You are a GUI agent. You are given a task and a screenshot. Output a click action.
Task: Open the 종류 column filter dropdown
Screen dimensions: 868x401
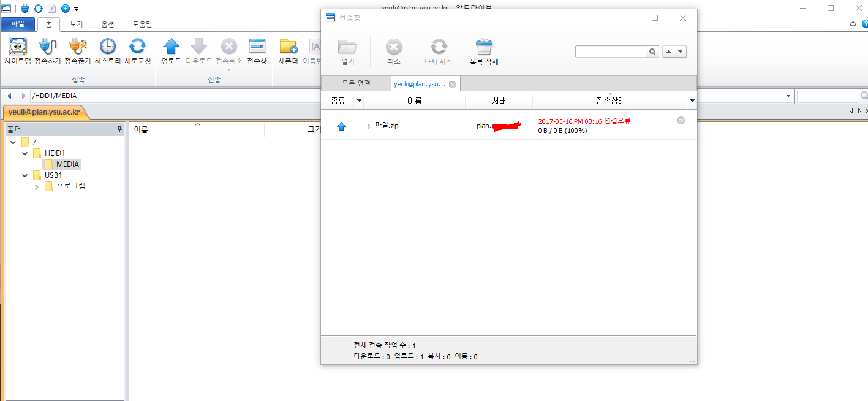(360, 101)
